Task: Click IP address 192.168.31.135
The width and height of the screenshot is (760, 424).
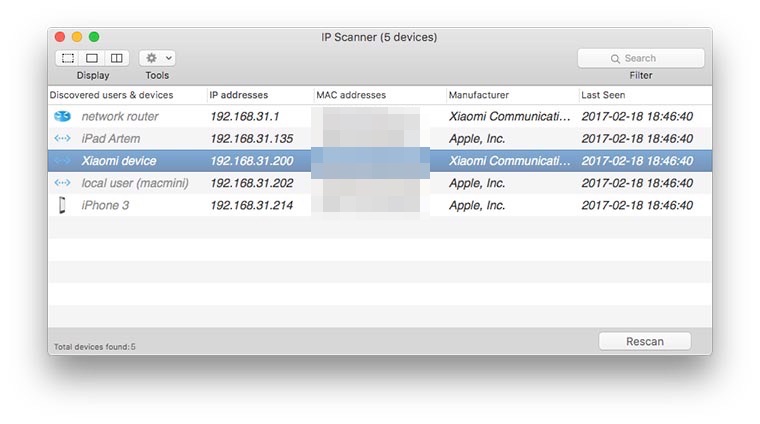Action: point(252,139)
